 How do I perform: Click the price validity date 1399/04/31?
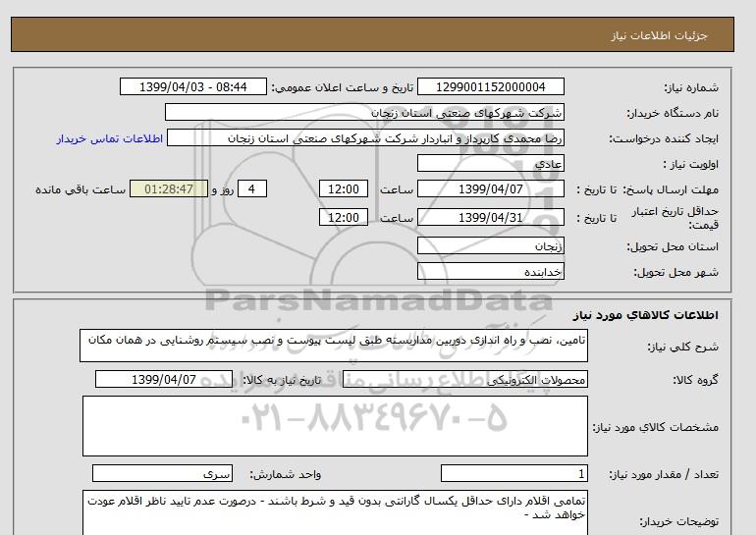point(490,217)
